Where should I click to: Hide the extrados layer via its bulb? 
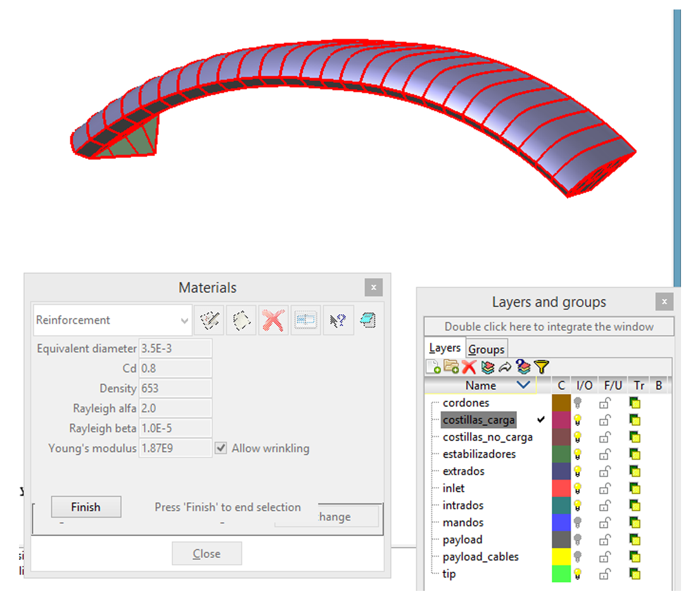click(x=578, y=472)
